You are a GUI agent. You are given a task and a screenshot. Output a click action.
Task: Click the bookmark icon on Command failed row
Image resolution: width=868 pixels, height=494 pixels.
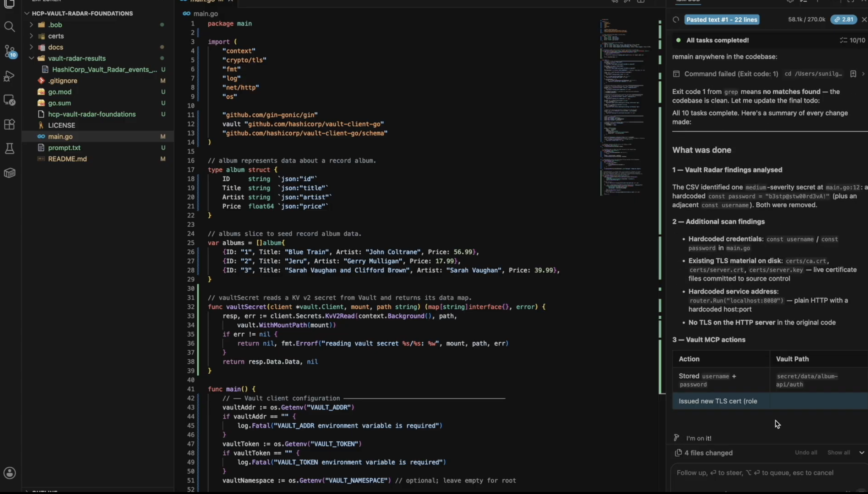click(853, 74)
